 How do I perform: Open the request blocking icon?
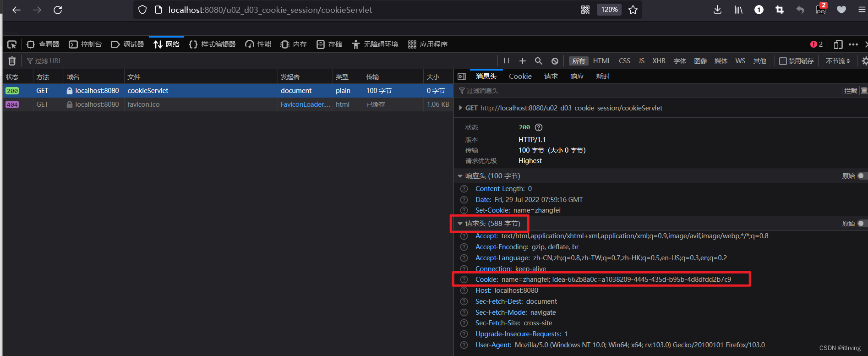[555, 61]
